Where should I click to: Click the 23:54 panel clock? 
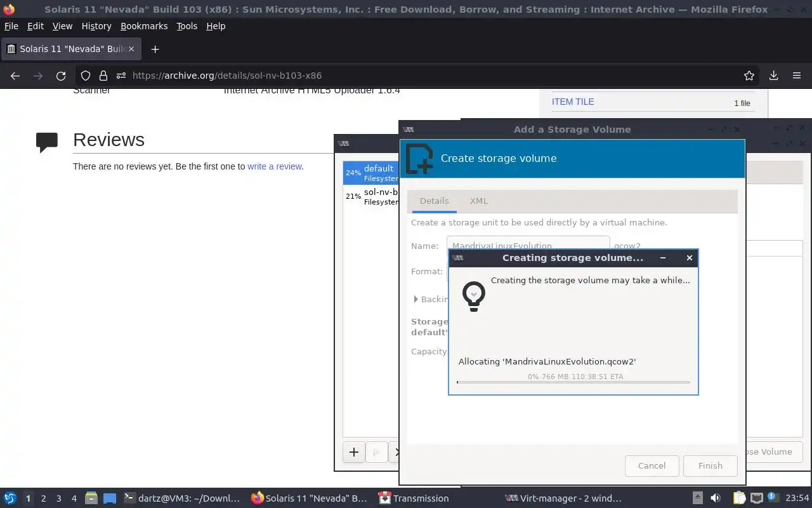click(797, 498)
